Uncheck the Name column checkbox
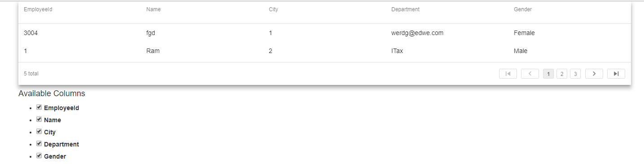The image size is (644, 164). [39, 120]
